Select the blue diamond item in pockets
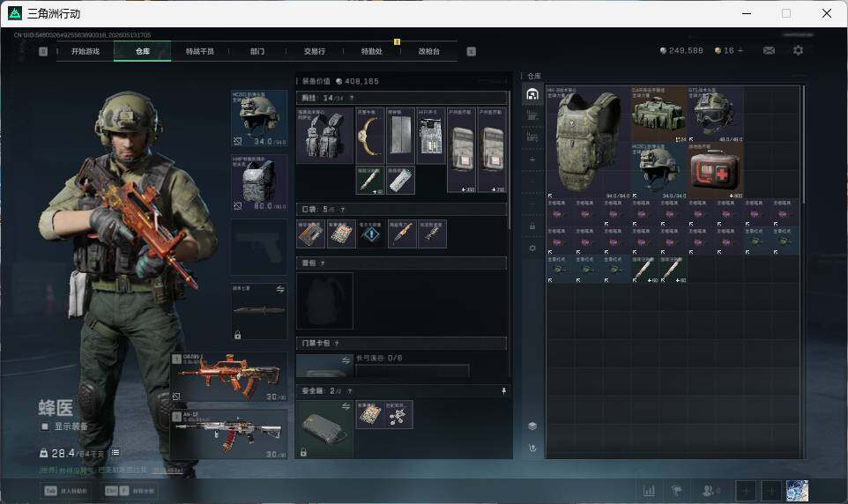The image size is (848, 504). pyautogui.click(x=371, y=233)
